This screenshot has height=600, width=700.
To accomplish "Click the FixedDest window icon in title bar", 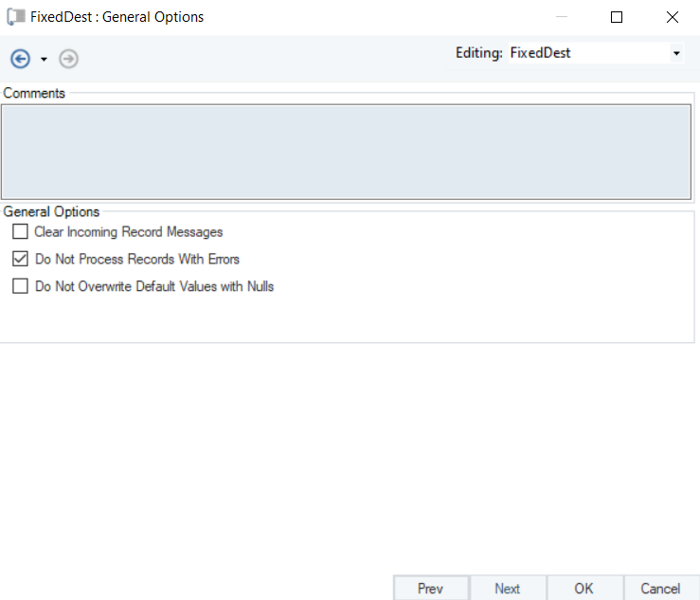I will click(15, 17).
